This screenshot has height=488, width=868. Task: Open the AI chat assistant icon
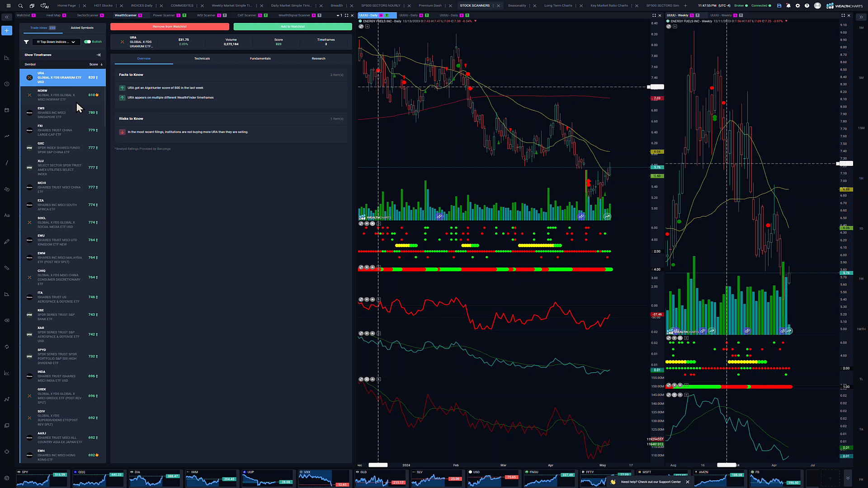click(44, 6)
